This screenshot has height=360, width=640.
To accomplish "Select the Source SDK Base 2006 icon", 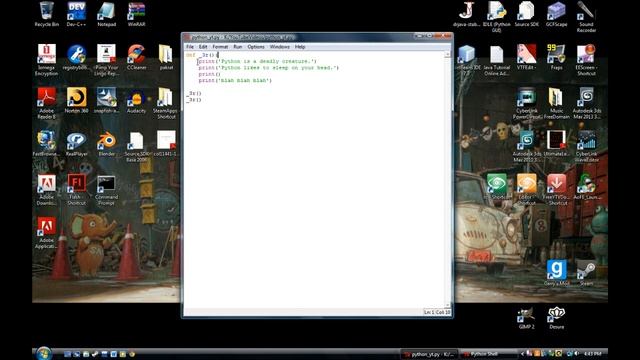I will point(136,146).
